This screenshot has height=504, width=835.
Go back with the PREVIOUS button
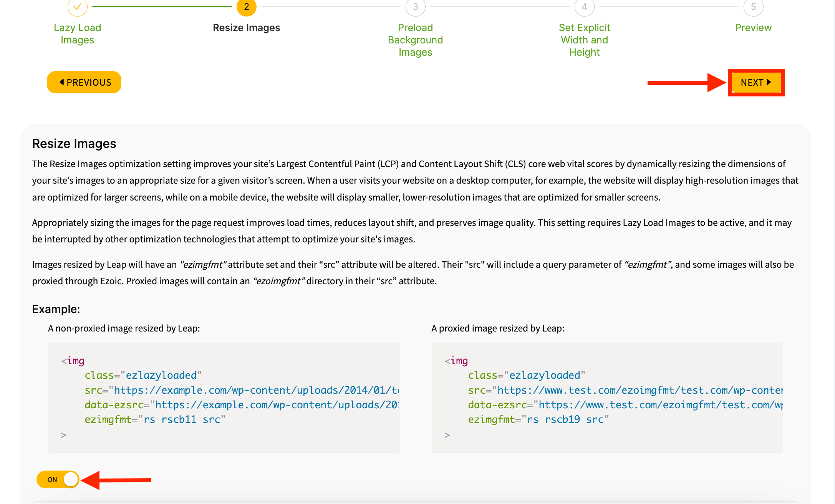[x=84, y=82]
